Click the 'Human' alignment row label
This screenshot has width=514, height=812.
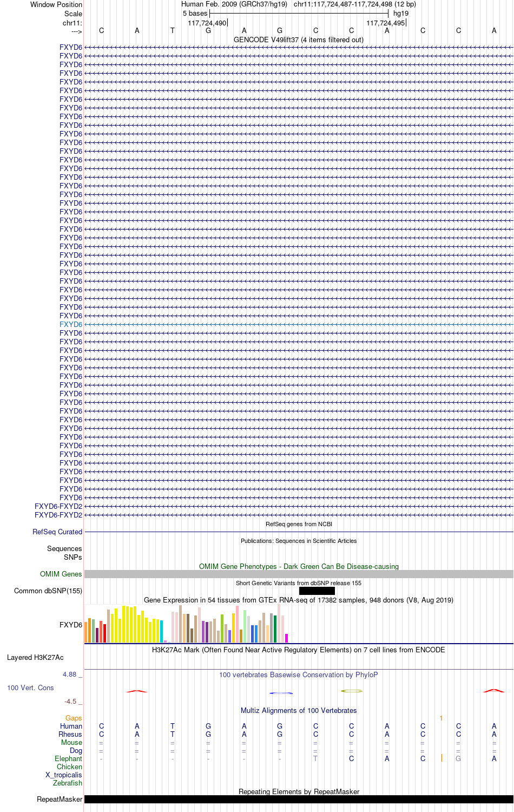(71, 726)
